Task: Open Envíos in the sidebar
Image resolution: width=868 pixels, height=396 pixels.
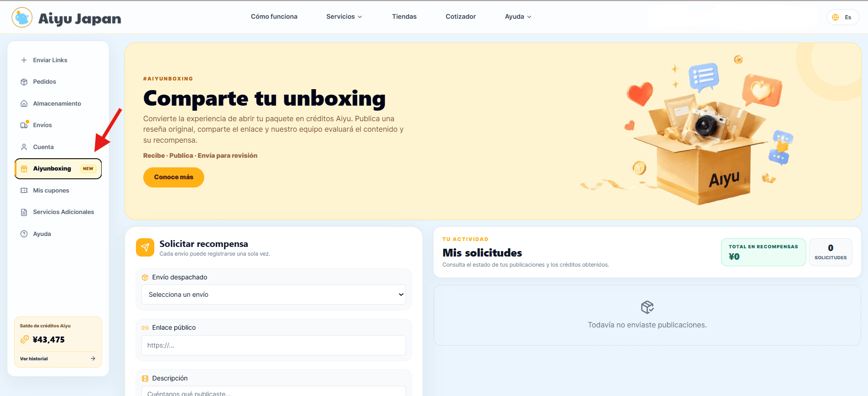Action: (x=58, y=125)
